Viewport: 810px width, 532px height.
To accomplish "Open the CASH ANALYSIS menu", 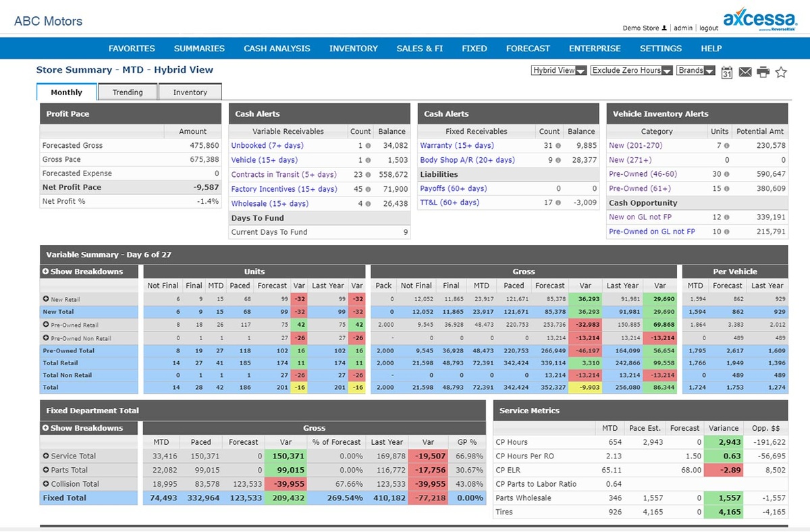I will pyautogui.click(x=277, y=49).
